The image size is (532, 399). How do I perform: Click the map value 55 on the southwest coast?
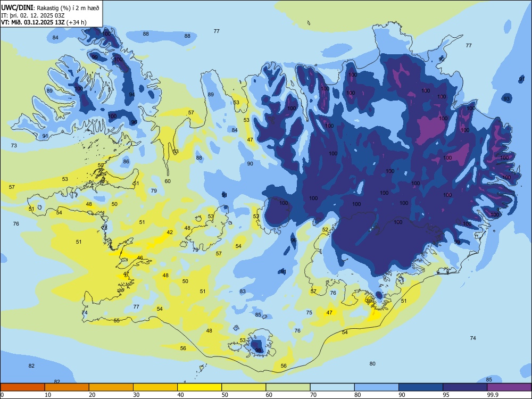pos(117,320)
